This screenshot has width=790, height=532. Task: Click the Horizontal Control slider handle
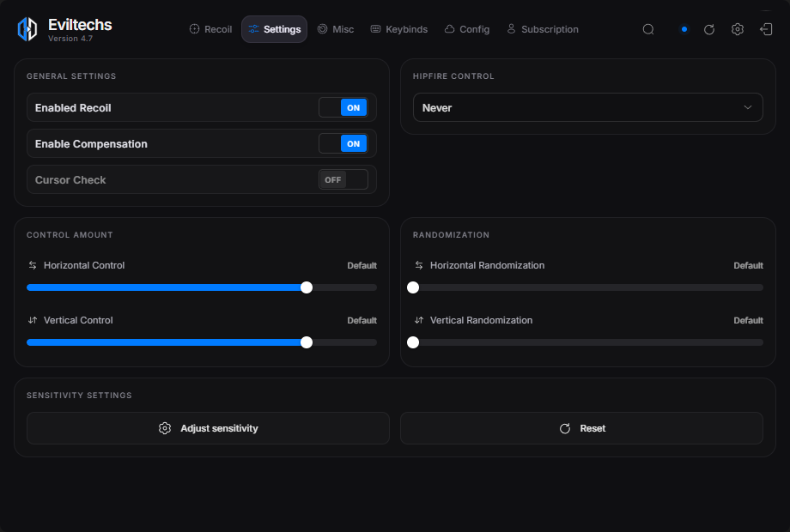pos(307,287)
